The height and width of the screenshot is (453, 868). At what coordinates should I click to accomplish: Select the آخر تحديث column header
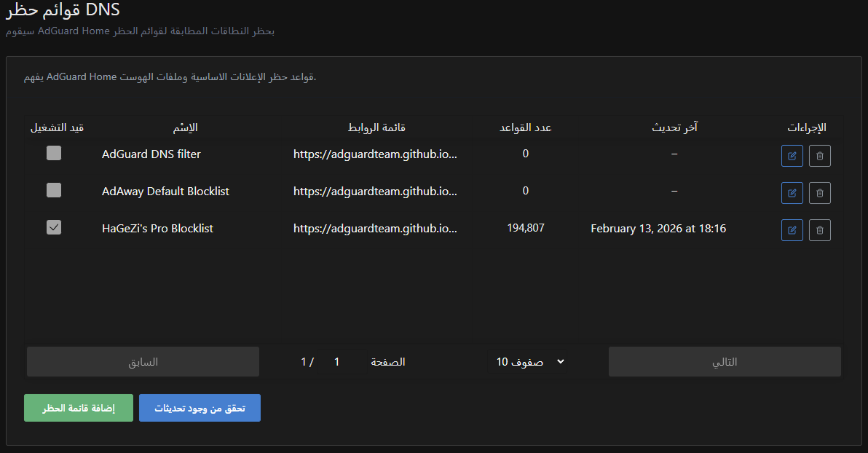(x=674, y=127)
